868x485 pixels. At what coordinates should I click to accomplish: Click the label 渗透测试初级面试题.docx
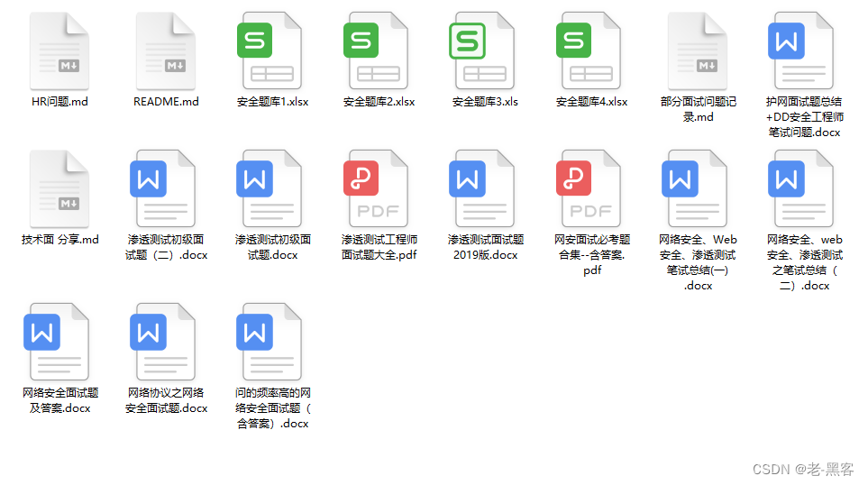click(272, 248)
